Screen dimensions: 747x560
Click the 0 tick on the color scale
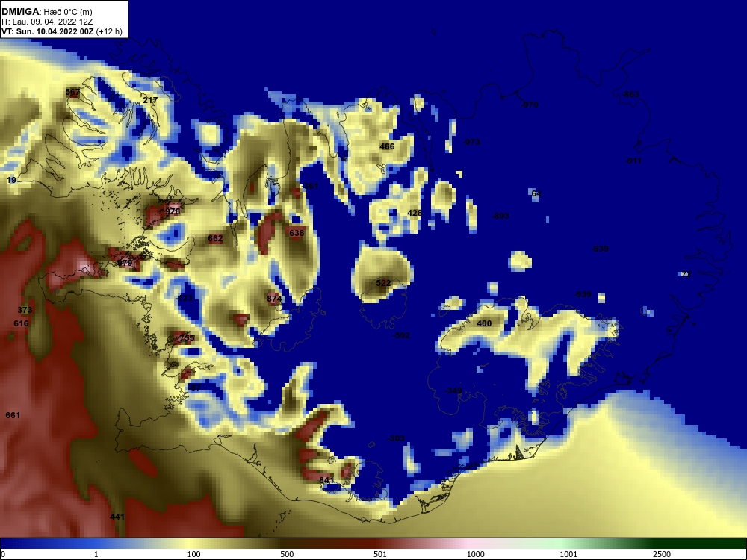pos(3,554)
